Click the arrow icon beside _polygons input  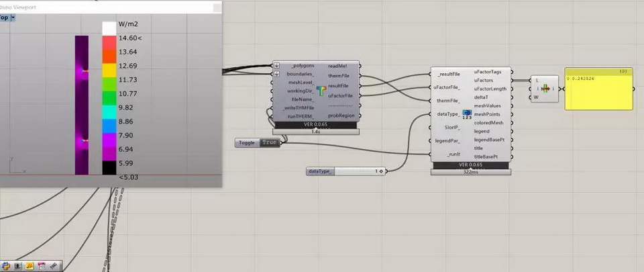pos(276,66)
